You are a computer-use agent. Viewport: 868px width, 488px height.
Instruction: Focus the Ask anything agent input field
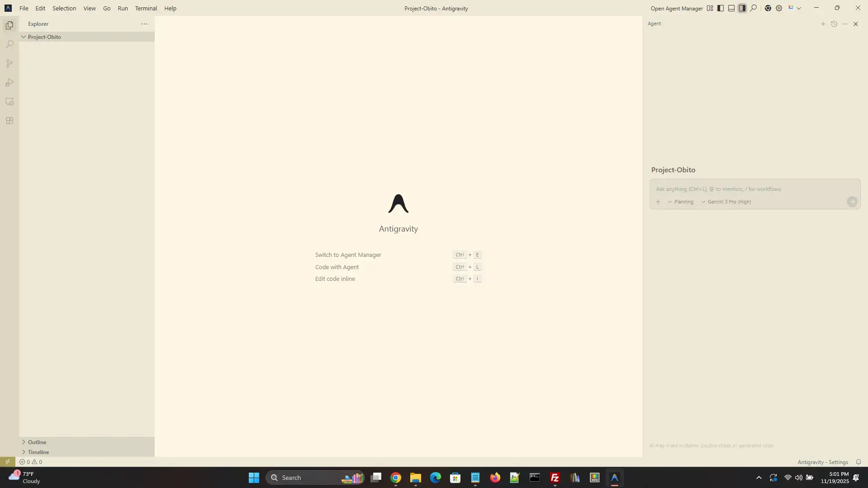pyautogui.click(x=751, y=189)
